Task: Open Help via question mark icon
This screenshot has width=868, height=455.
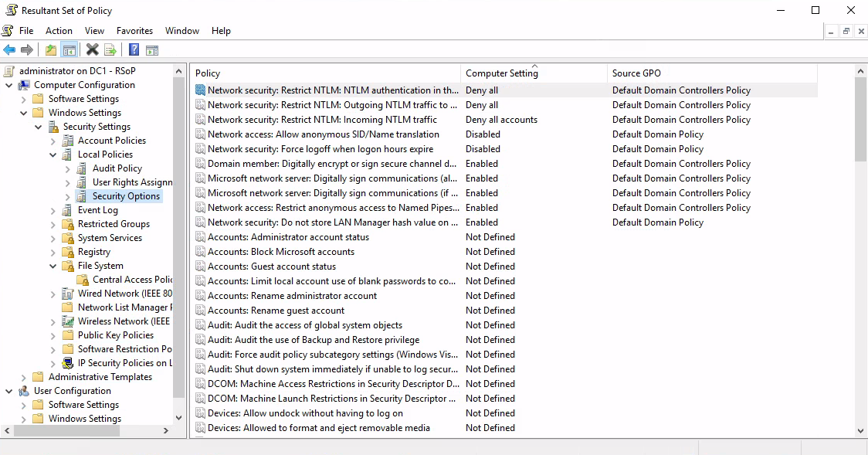Action: pyautogui.click(x=134, y=50)
